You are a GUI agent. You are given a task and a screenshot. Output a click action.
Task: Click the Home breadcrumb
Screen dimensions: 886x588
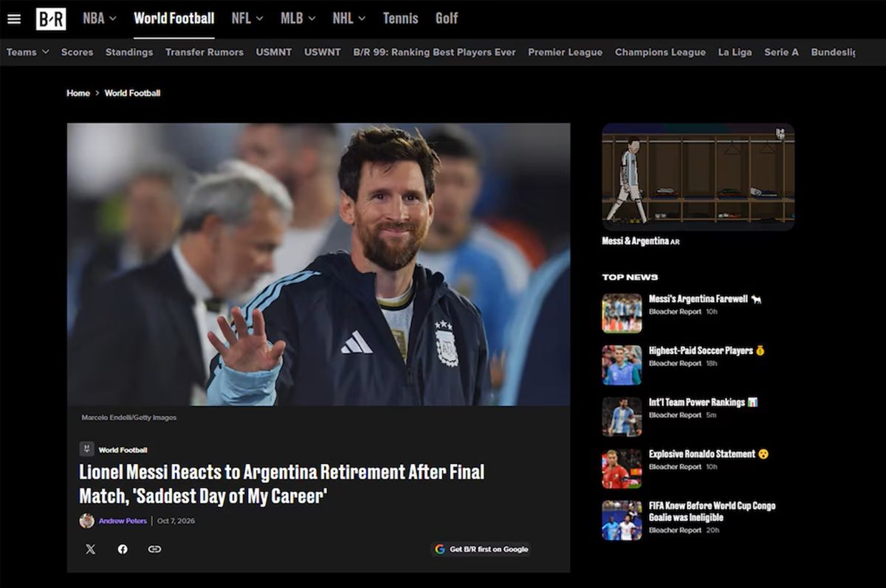pyautogui.click(x=78, y=93)
